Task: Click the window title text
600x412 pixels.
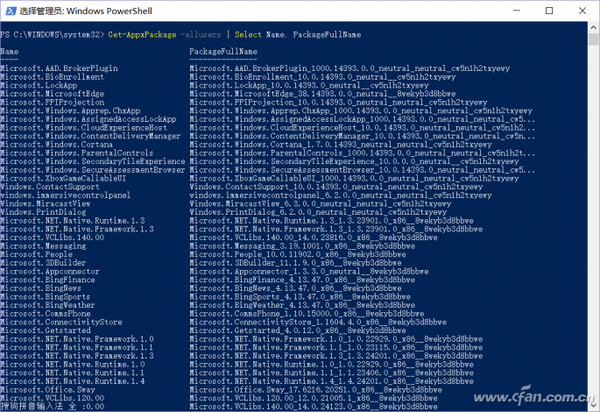Action: [x=79, y=10]
